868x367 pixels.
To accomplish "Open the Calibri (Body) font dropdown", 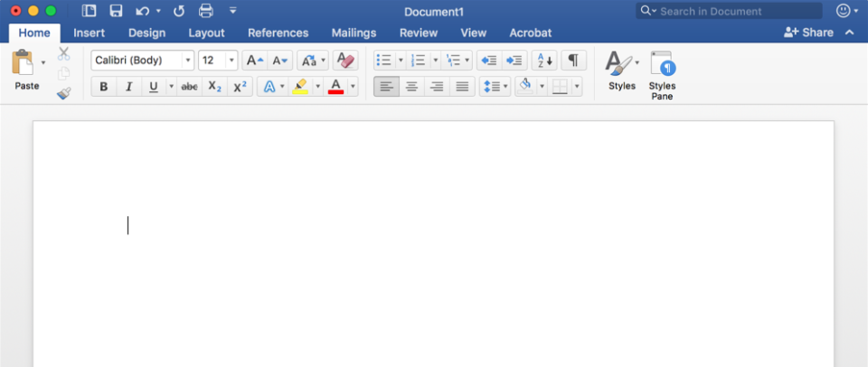I will click(188, 61).
